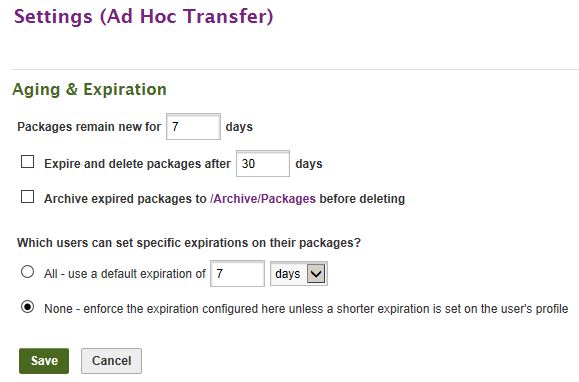Click the Archive expired packages to label
579x382 pixels.
point(125,199)
